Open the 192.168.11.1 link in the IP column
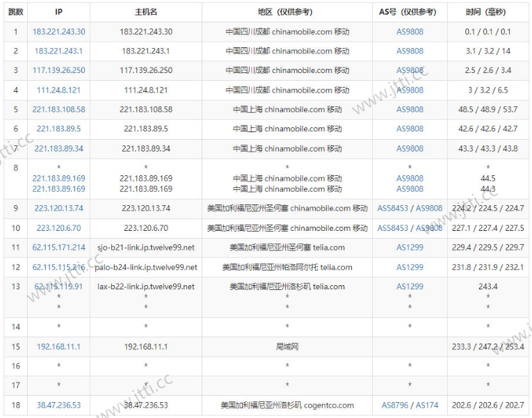532x418 pixels. coord(58,346)
